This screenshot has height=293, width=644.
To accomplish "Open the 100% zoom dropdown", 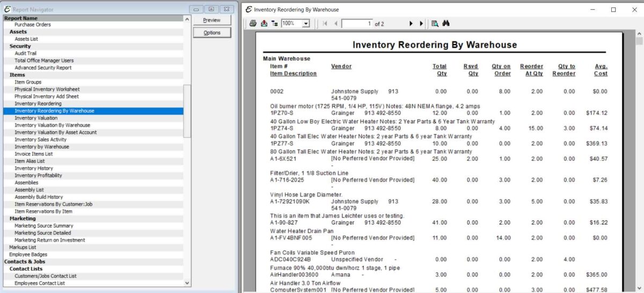I will pyautogui.click(x=306, y=24).
